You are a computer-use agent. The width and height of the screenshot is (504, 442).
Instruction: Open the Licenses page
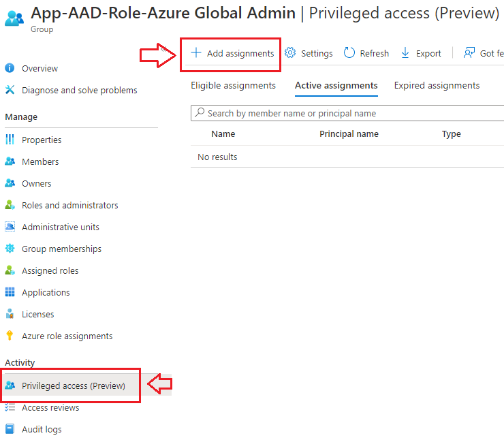38,314
